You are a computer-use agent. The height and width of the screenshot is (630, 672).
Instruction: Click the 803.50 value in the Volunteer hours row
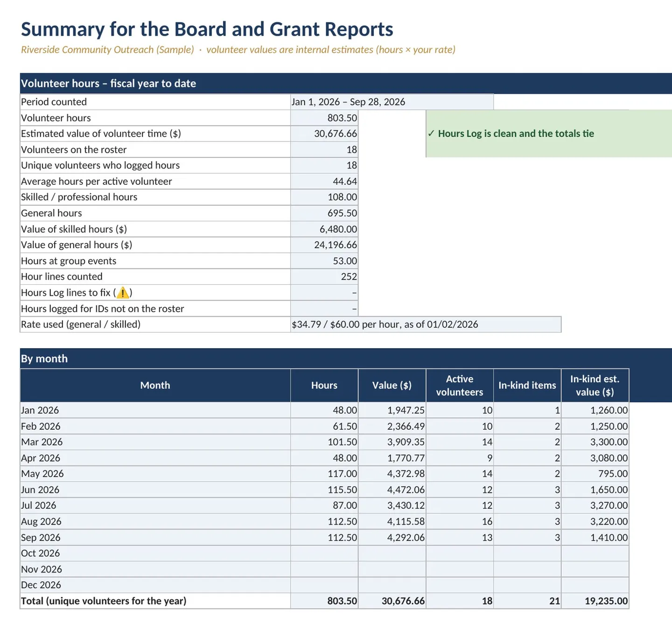click(x=324, y=118)
